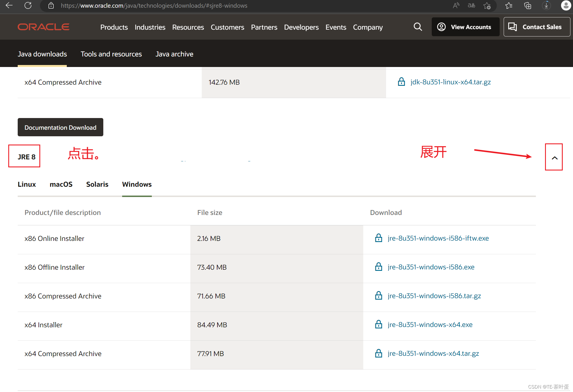
Task: Click the View Accounts button
Action: [x=465, y=27]
